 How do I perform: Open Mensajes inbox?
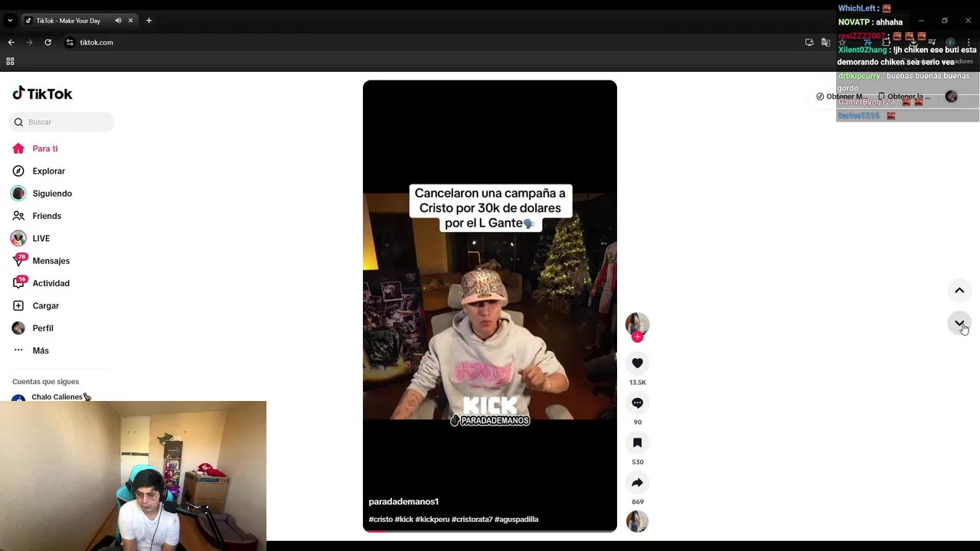tap(41, 261)
